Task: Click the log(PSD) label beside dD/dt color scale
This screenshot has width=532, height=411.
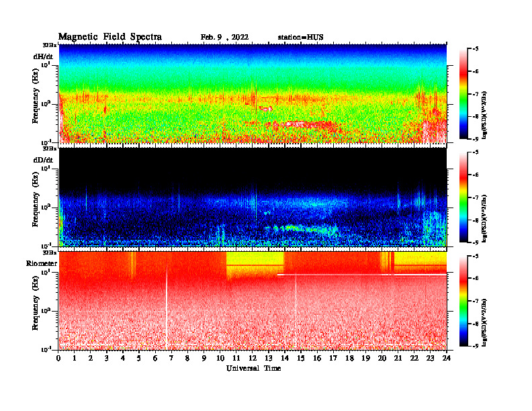Action: tap(485, 218)
